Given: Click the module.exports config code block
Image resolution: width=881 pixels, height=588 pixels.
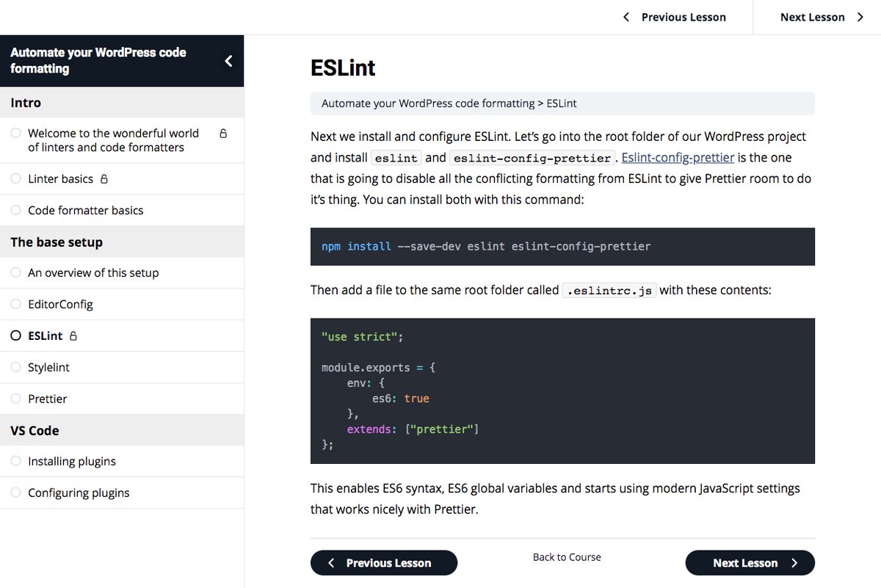Looking at the screenshot, I should tap(562, 391).
